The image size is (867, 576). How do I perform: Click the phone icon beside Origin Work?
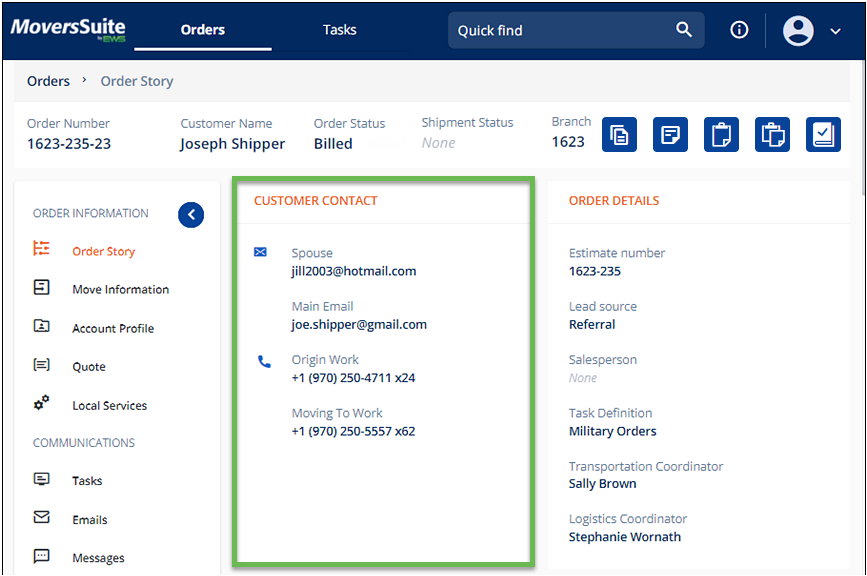pyautogui.click(x=263, y=360)
